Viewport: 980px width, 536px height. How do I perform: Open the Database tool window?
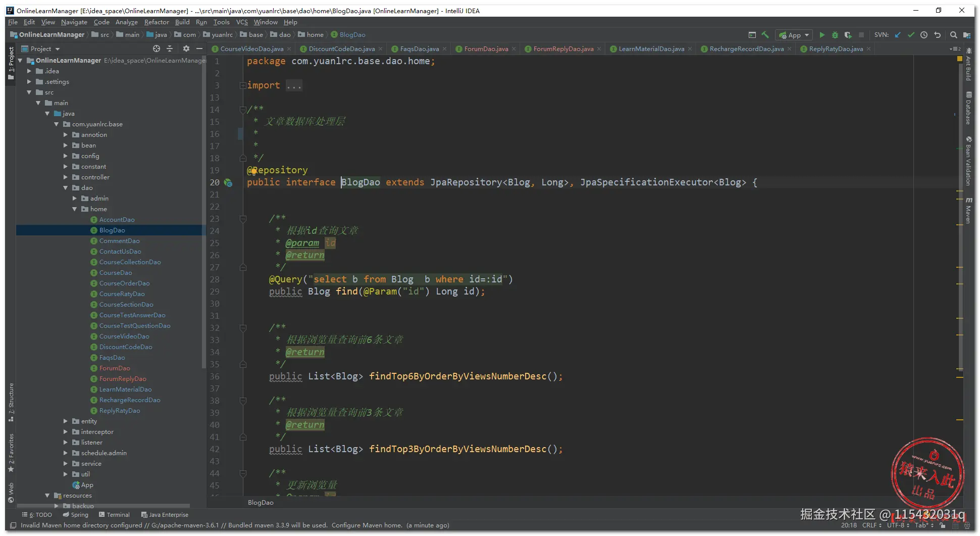pyautogui.click(x=968, y=108)
